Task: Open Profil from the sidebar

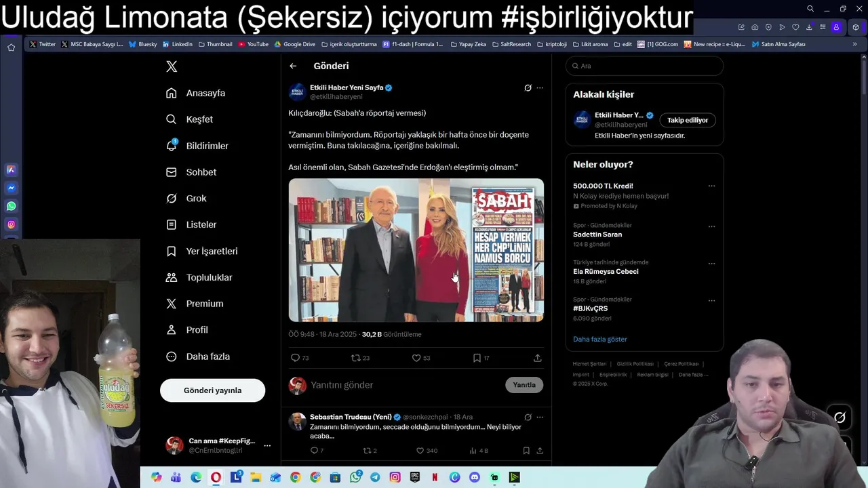Action: tap(187, 330)
